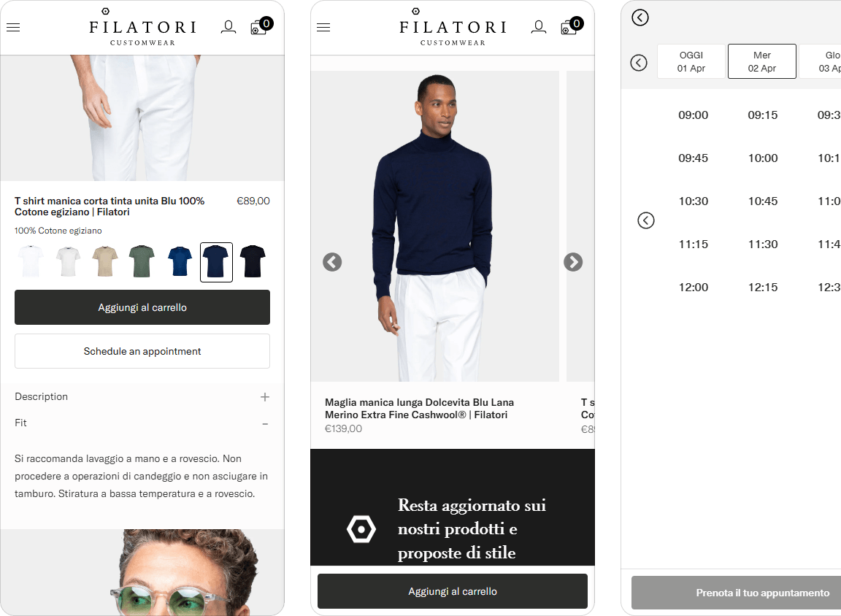Pick the 09:00 time slot
841x616 pixels.
point(693,115)
